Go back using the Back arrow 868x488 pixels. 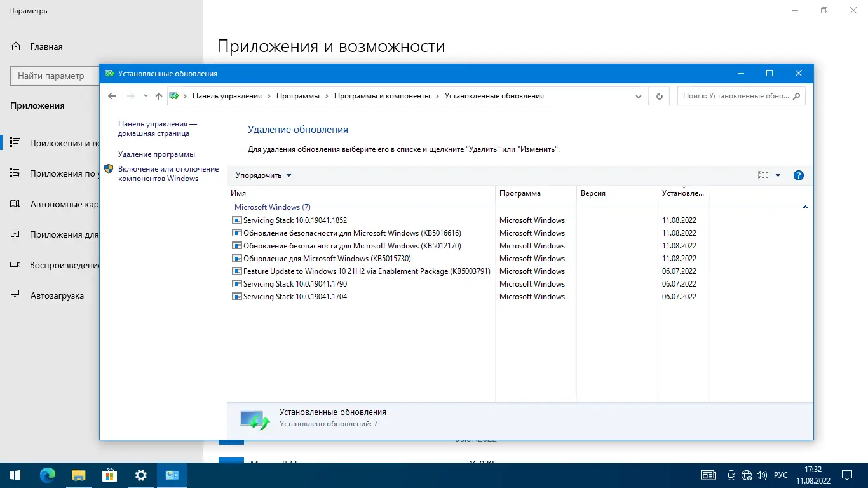112,96
